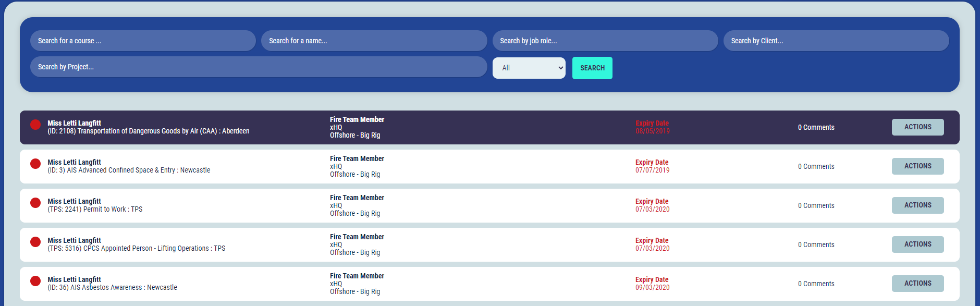
Task: Click red status dot for Dangerous Goods course
Action: click(x=35, y=125)
